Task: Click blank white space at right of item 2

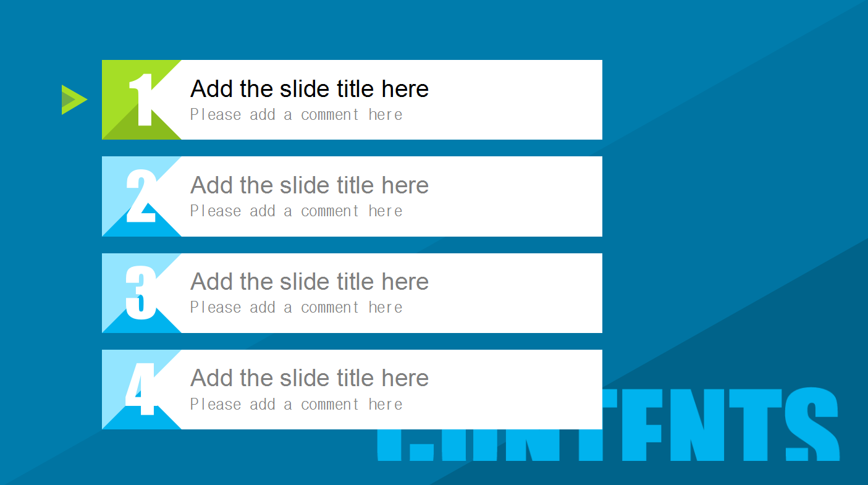Action: pos(525,196)
